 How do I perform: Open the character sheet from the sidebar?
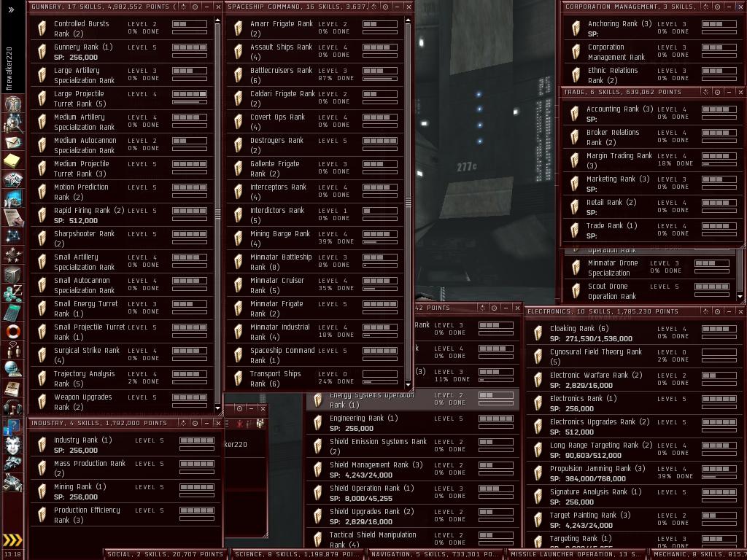coord(13,104)
